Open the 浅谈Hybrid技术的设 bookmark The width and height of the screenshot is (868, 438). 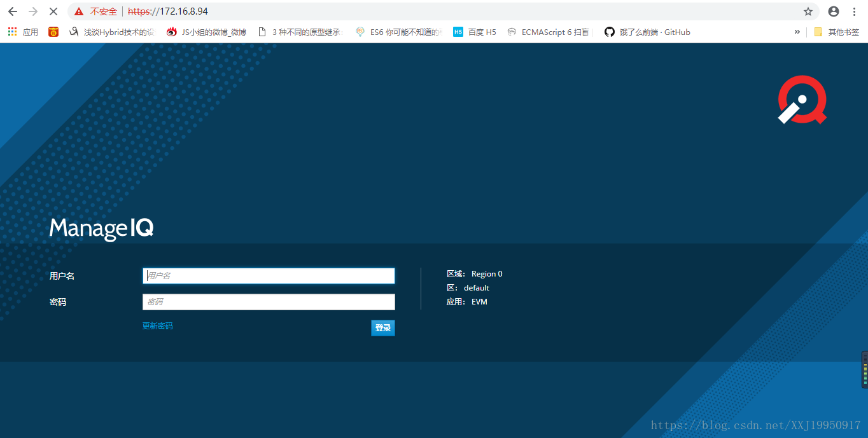[x=111, y=32]
